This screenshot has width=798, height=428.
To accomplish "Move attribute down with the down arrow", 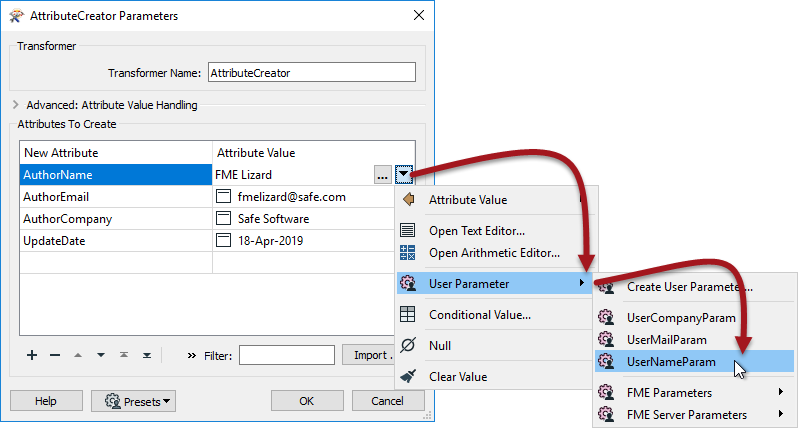I will (x=101, y=355).
